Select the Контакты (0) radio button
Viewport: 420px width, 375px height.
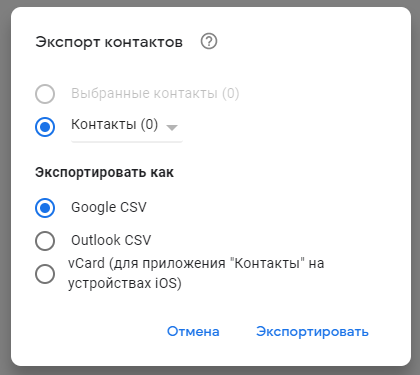pyautogui.click(x=45, y=127)
